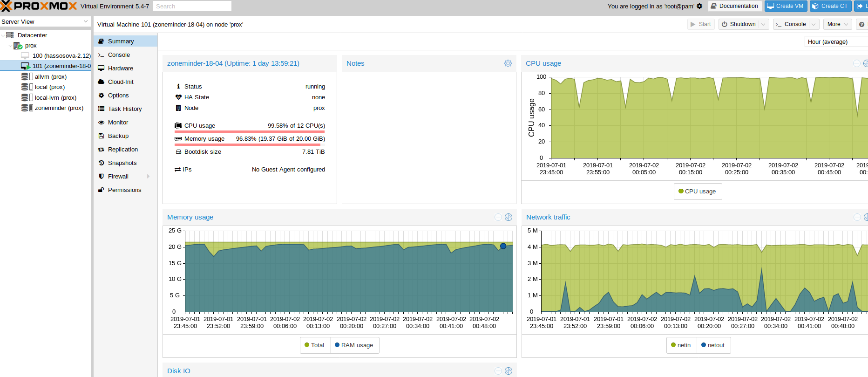Click the Create CT button
The image size is (868, 377).
[x=830, y=6]
